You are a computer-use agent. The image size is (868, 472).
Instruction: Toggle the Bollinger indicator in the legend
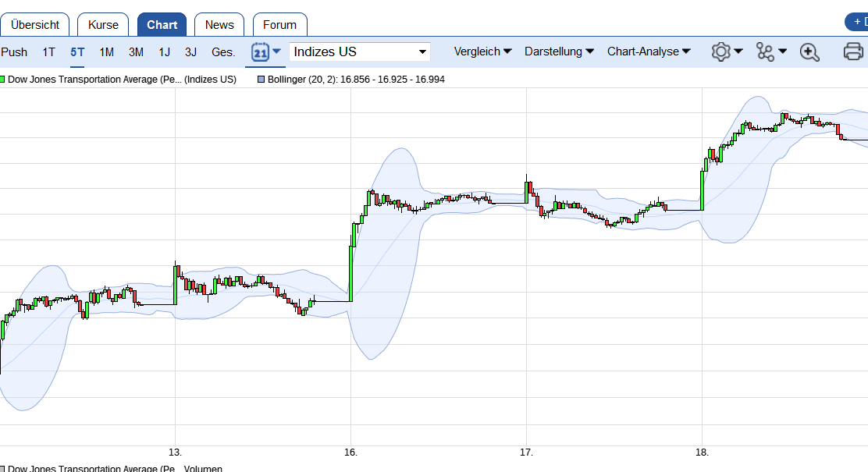pyautogui.click(x=260, y=79)
